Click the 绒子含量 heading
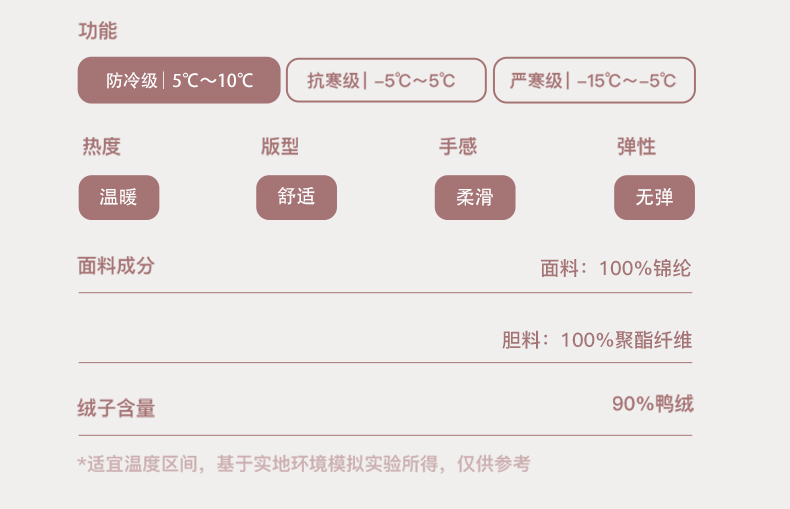The image size is (790, 509). click(x=117, y=408)
